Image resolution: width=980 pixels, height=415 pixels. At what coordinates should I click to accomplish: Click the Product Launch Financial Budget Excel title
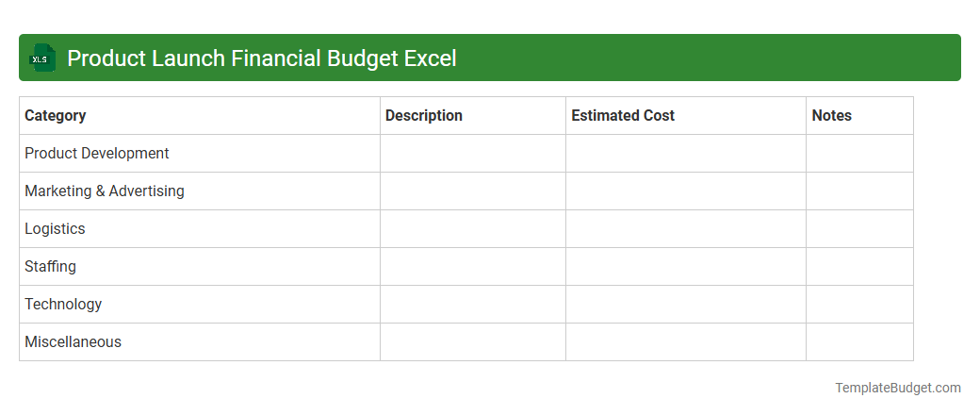pyautogui.click(x=261, y=58)
